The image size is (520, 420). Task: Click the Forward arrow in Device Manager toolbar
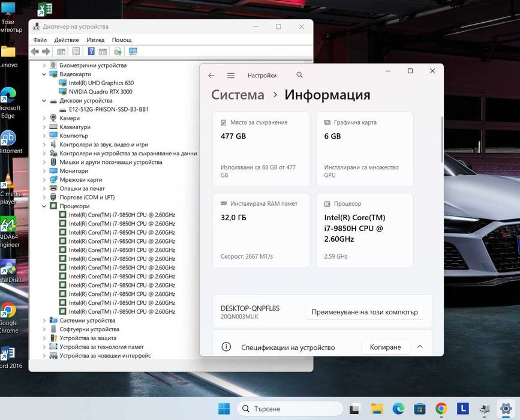(46, 52)
